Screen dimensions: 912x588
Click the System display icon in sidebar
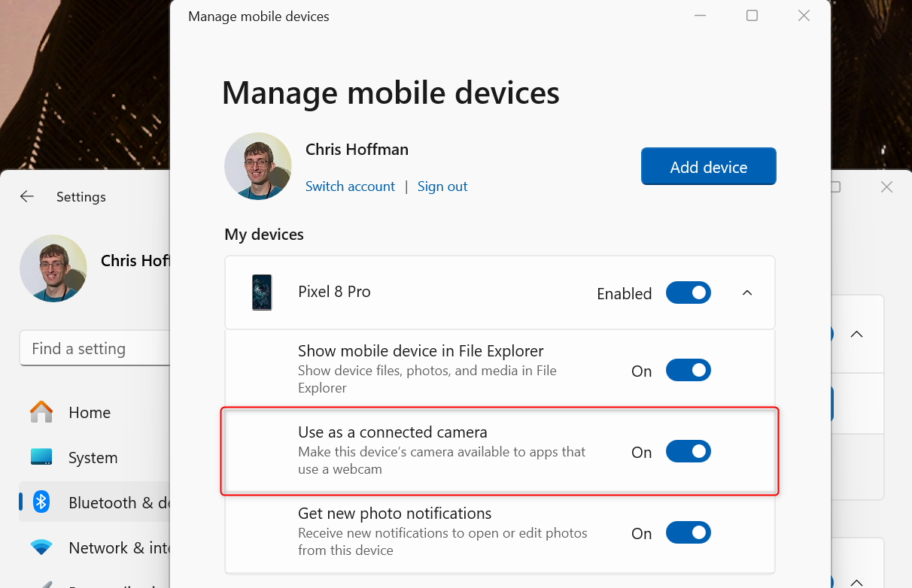pyautogui.click(x=41, y=457)
